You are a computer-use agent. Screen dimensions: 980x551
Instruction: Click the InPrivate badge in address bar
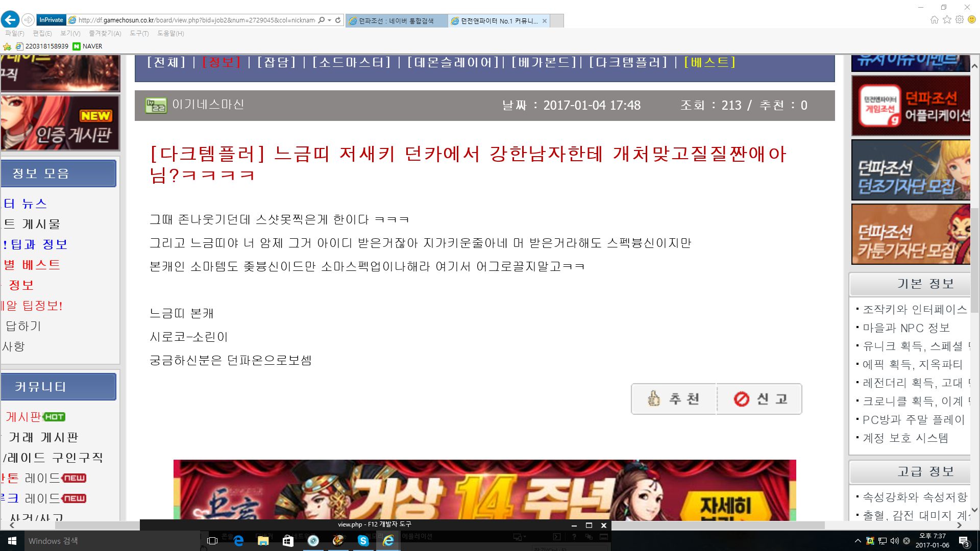[x=51, y=20]
